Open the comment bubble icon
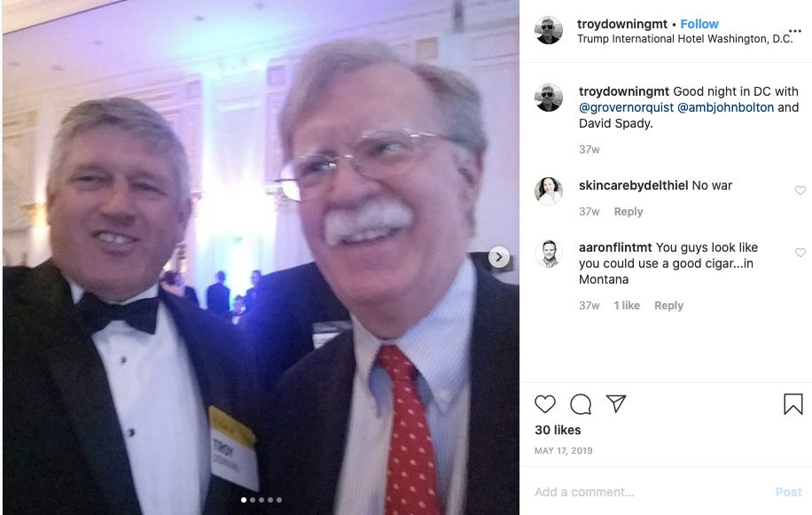The width and height of the screenshot is (812, 515). tap(581, 403)
